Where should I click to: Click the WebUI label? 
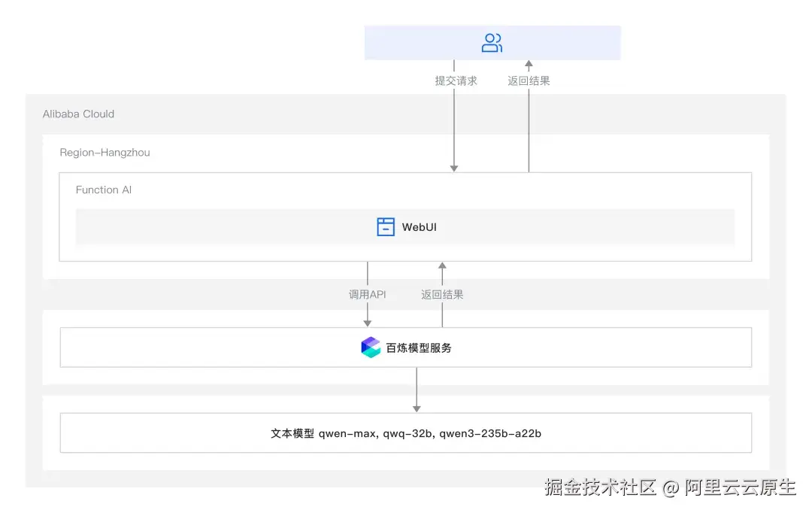coord(420,227)
